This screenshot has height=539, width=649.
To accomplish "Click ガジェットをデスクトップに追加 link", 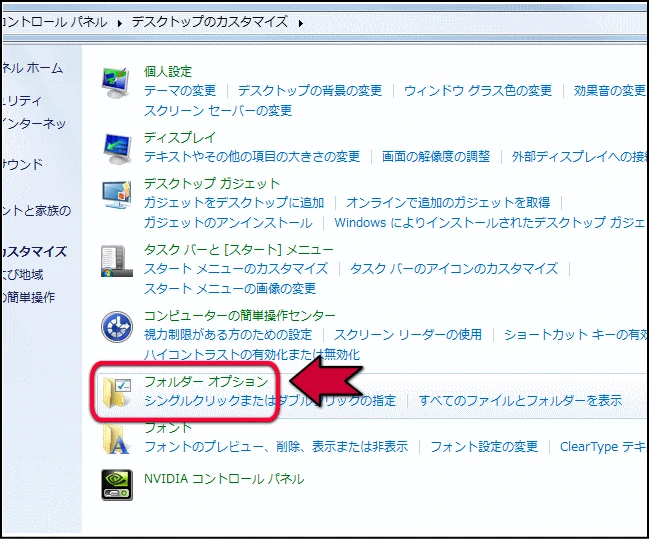I will (234, 202).
